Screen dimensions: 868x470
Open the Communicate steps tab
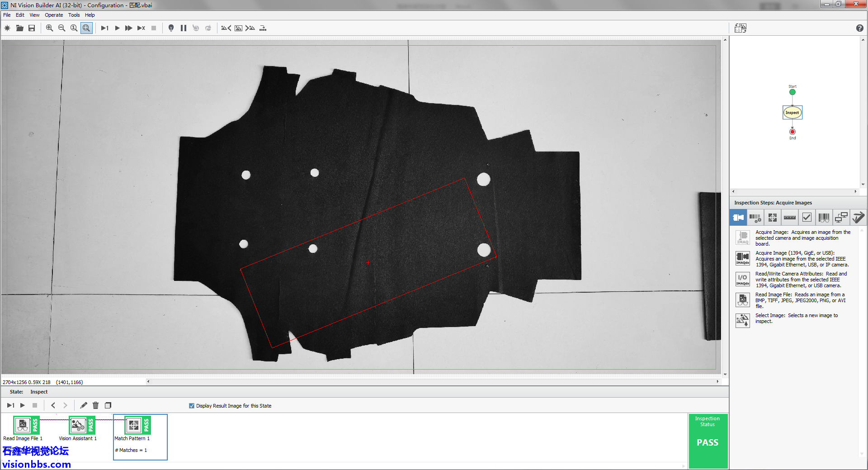841,218
